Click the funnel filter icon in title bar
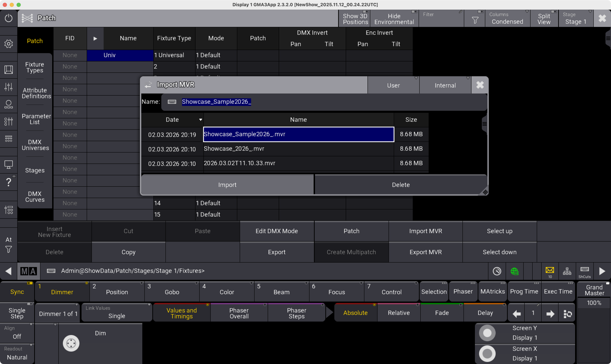The height and width of the screenshot is (364, 611). [475, 20]
